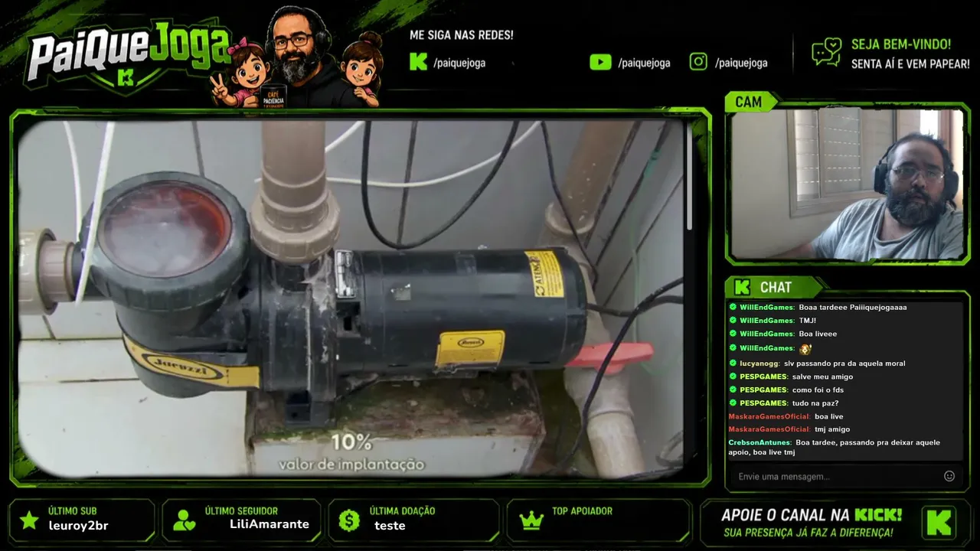This screenshot has height=551, width=980.
Task: Click the welcome chat bubble icon
Action: pos(827,52)
